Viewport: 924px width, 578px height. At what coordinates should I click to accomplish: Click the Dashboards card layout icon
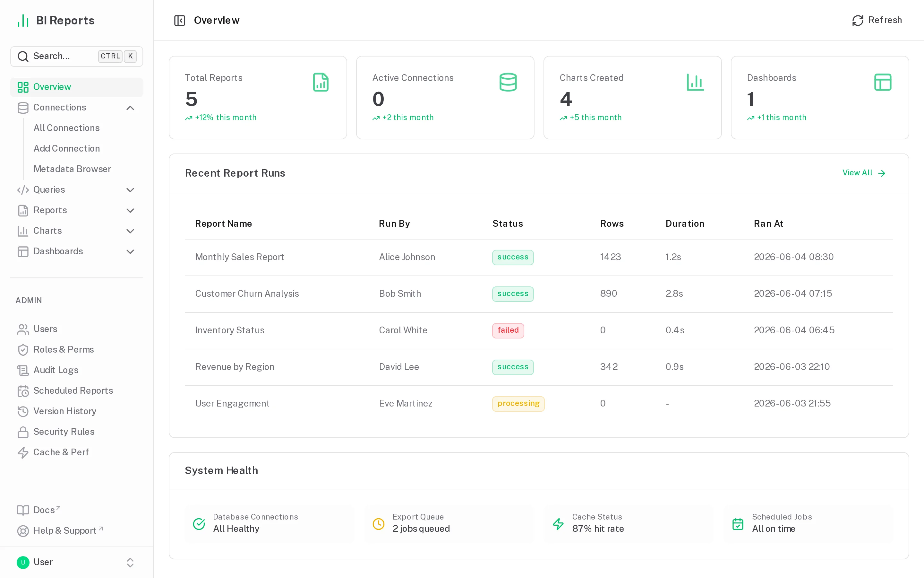click(883, 82)
